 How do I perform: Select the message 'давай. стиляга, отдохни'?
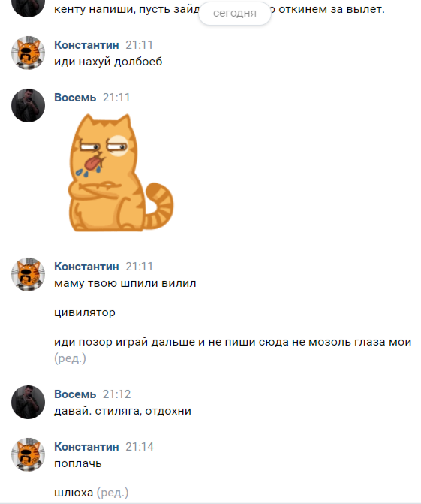[122, 411]
